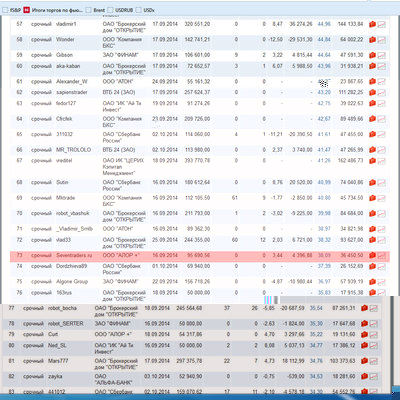Open the 44,96 link in vladimir1 row
This screenshot has width=400, height=400.
(x=324, y=24)
